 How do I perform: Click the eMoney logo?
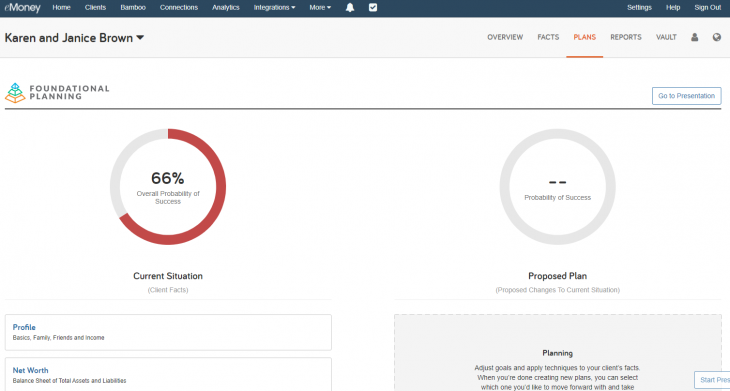[x=22, y=7]
